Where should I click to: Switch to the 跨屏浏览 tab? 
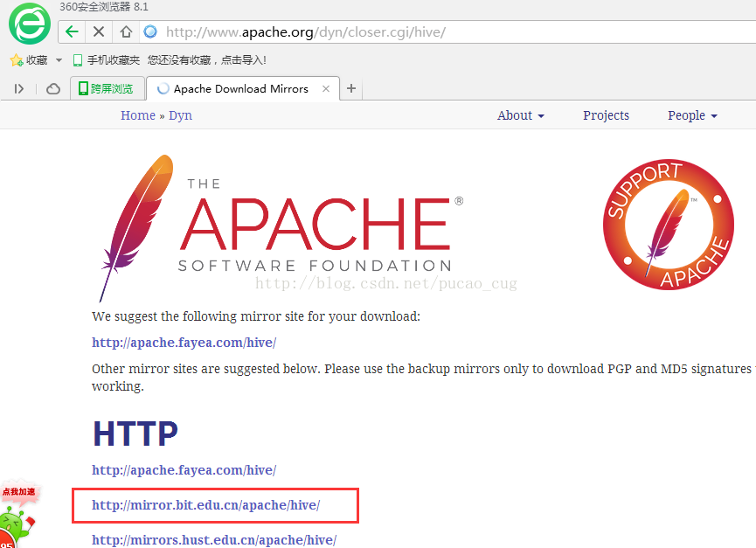107,88
